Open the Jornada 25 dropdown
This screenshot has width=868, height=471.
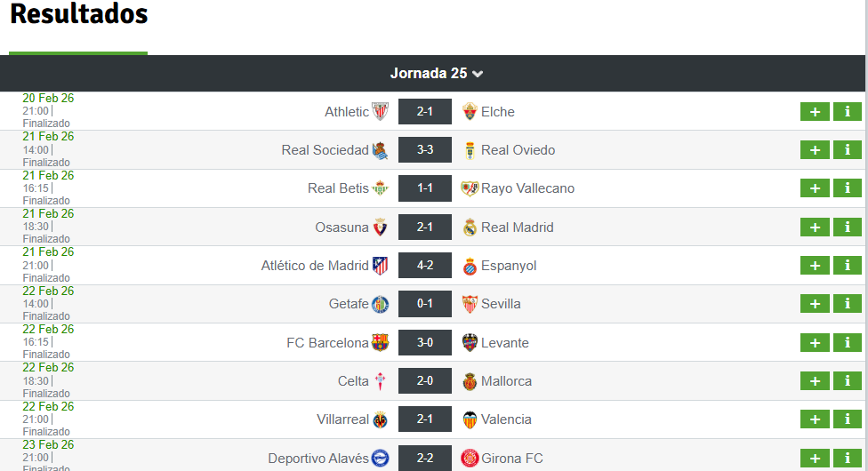click(x=436, y=74)
